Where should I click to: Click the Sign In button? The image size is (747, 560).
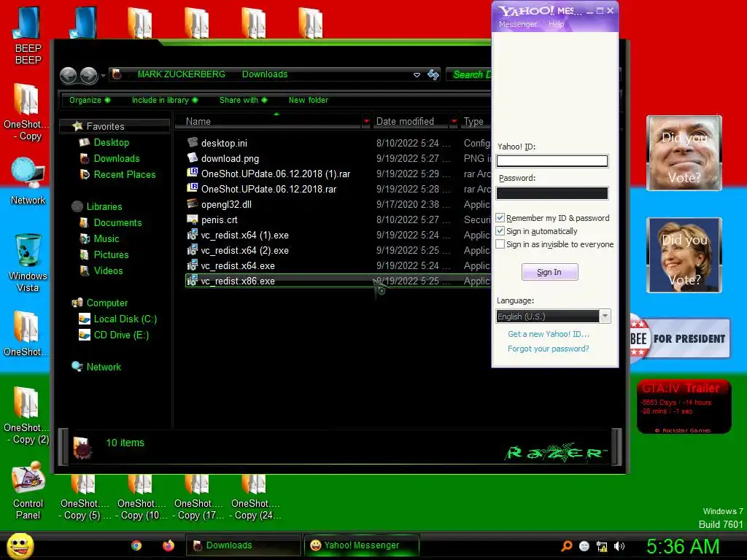coord(549,272)
